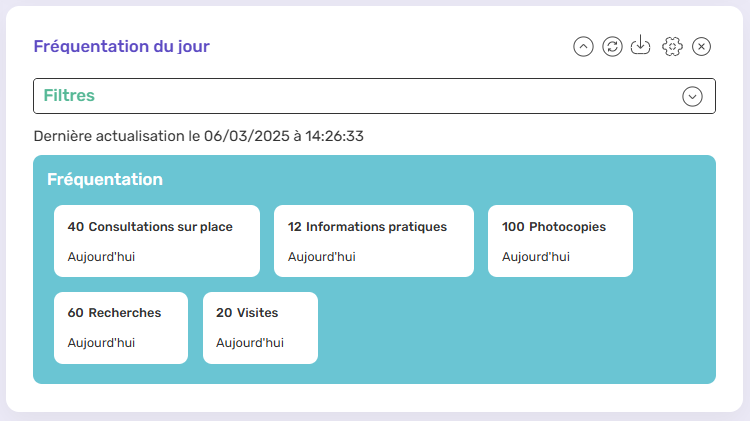This screenshot has width=750, height=421.
Task: Close the Fréquentation du jour widget
Action: (x=701, y=47)
